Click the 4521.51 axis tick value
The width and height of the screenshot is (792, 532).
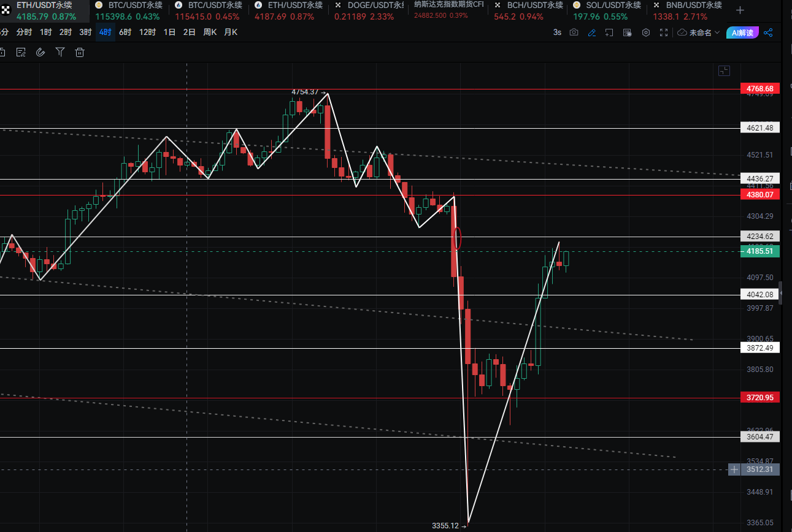(x=759, y=155)
